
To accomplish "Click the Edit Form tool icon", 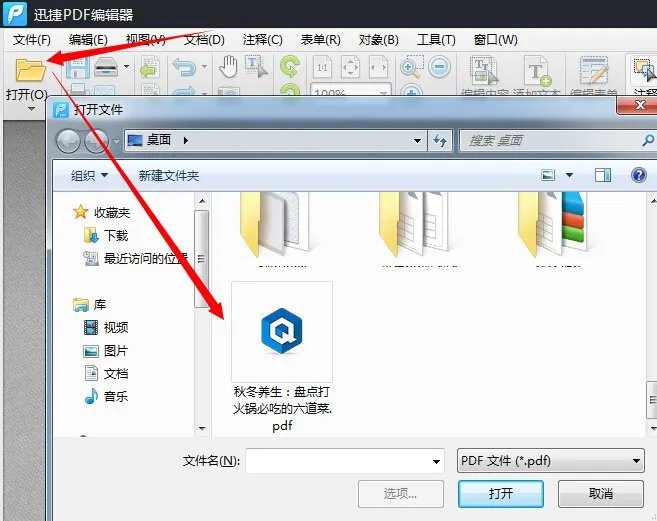I will click(594, 70).
